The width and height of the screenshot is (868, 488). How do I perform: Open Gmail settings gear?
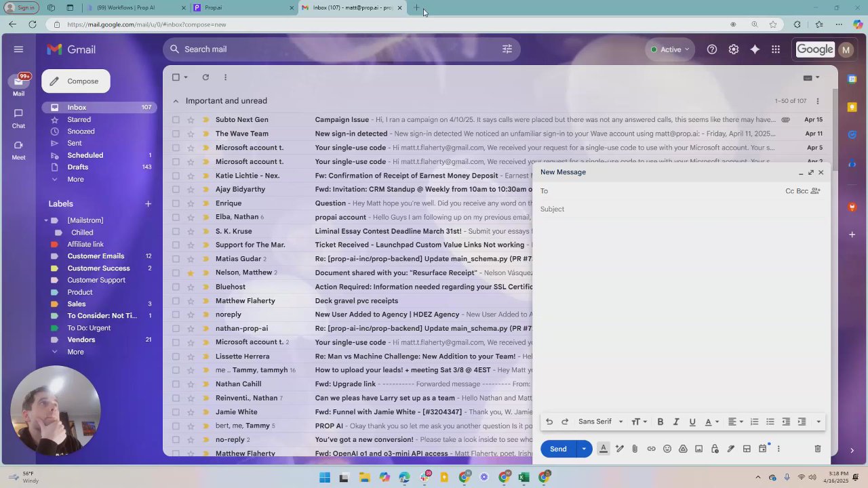pos(733,49)
